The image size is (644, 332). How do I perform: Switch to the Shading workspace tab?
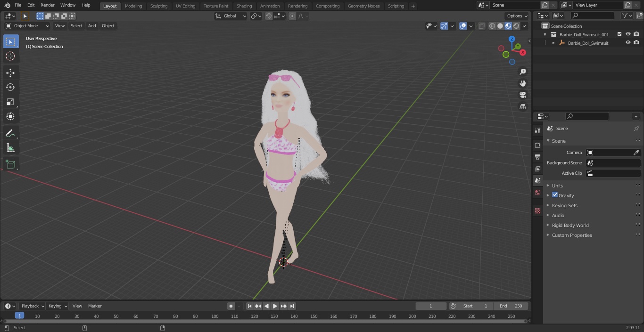[244, 6]
